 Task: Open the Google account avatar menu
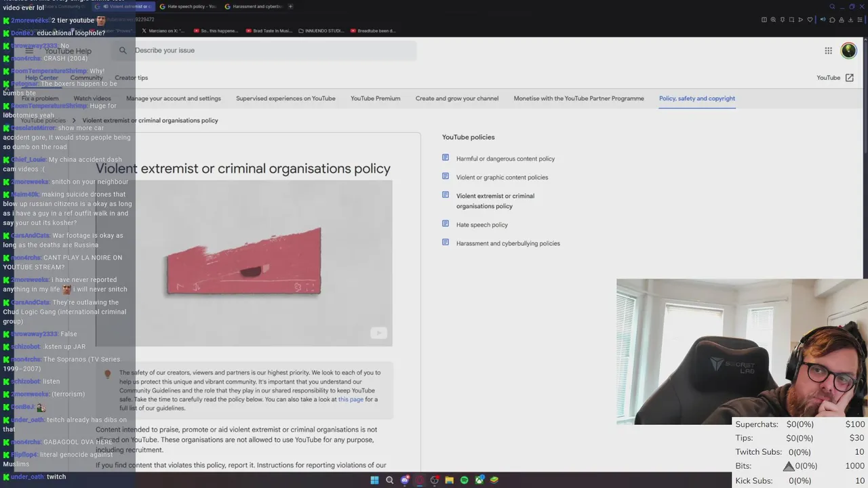[848, 50]
